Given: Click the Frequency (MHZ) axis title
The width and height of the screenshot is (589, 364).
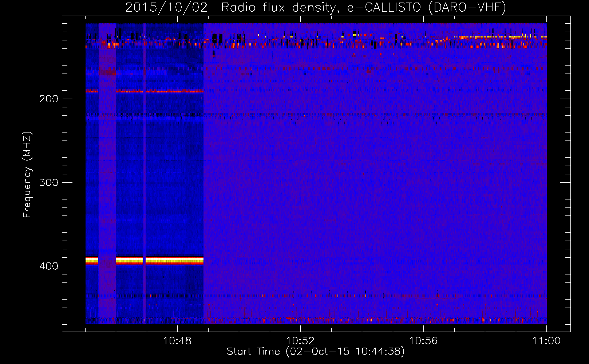Looking at the screenshot, I should point(27,175).
